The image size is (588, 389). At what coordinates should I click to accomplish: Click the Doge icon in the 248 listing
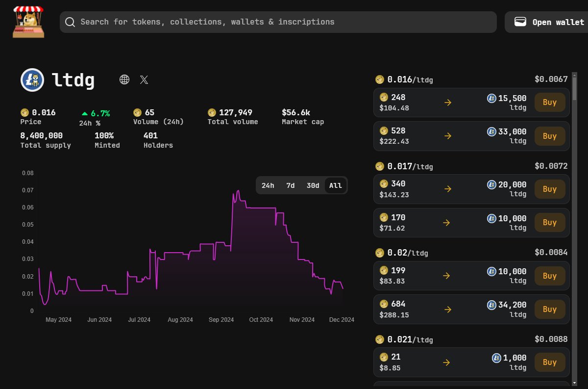pyautogui.click(x=384, y=97)
